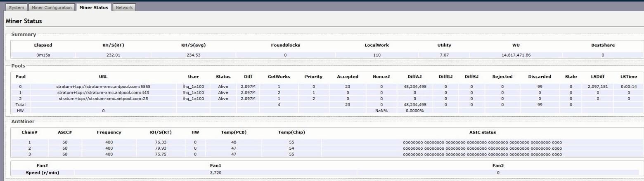644x181 pixels.
Task: Click the LocalWork value 110
Action: [x=376, y=55]
